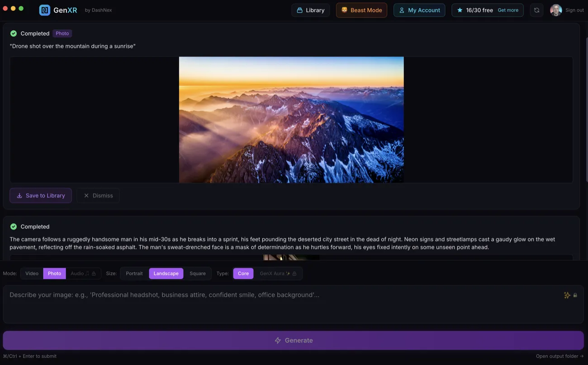Image resolution: width=588 pixels, height=365 pixels.
Task: Open My Account
Action: pyautogui.click(x=419, y=9)
